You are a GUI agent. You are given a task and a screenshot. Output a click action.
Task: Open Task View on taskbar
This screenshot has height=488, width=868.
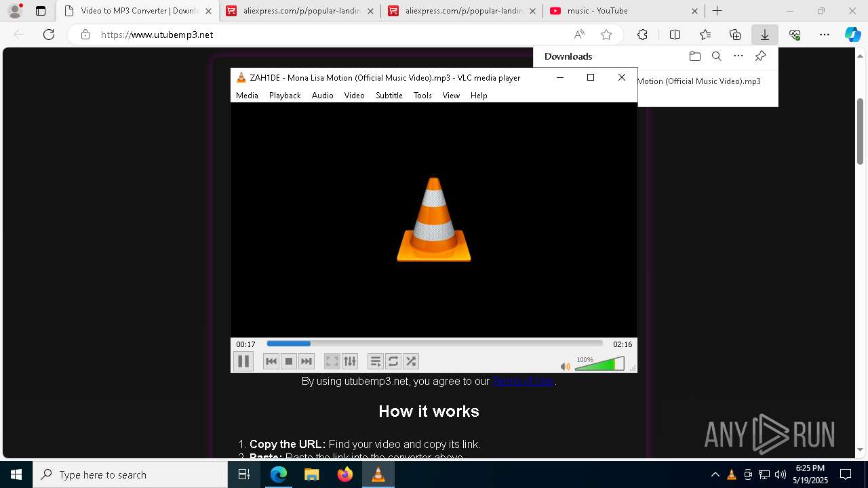(x=244, y=474)
